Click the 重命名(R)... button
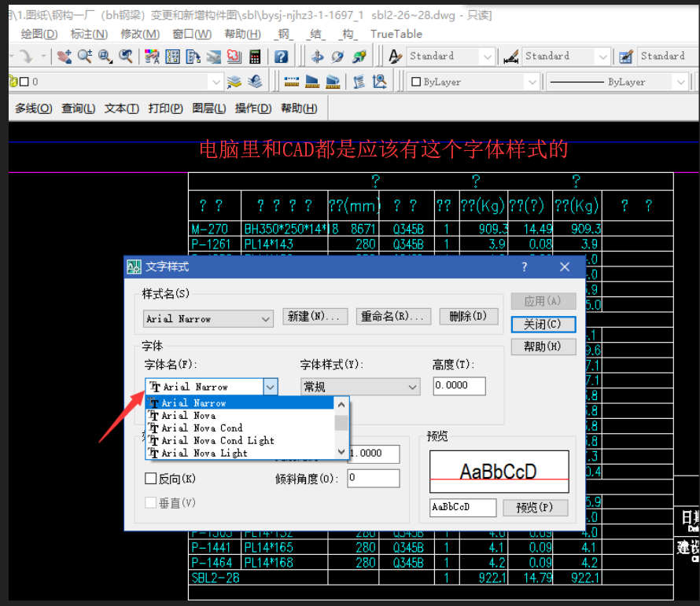 click(393, 317)
